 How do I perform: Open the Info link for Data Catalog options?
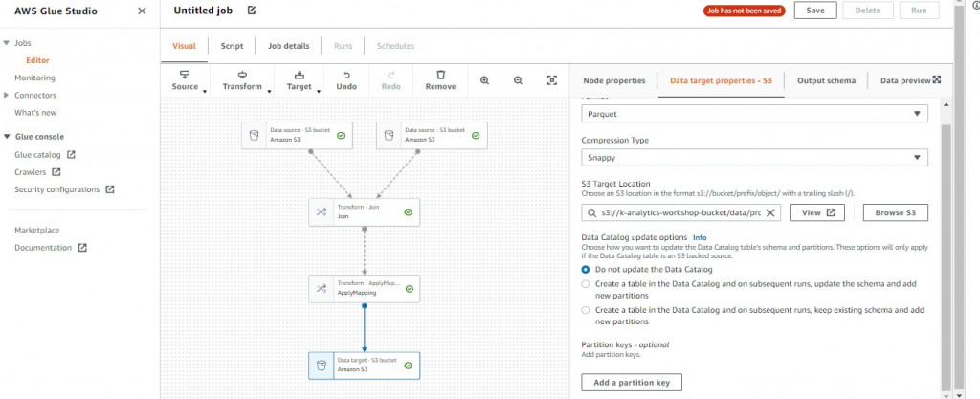click(x=700, y=238)
